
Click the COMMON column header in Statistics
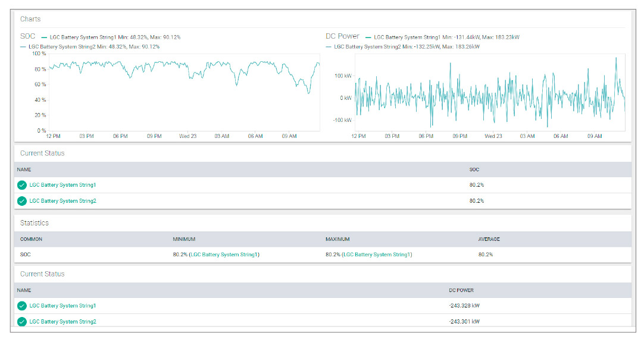31,239
